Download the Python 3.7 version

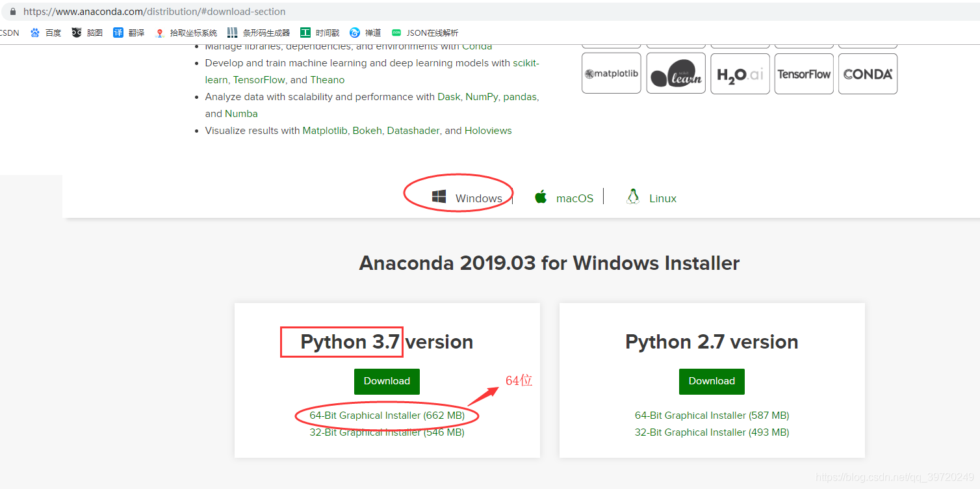click(x=387, y=381)
